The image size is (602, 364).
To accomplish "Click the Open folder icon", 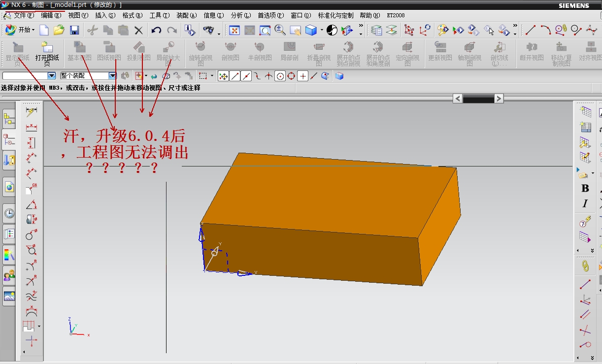I will 59,31.
